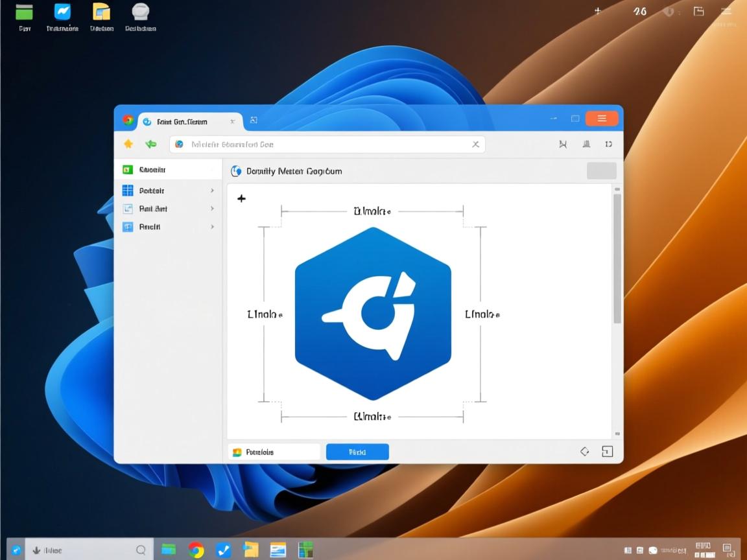This screenshot has height=560, width=747.
Task: Click the flag icon right of the address bar
Action: tap(563, 144)
